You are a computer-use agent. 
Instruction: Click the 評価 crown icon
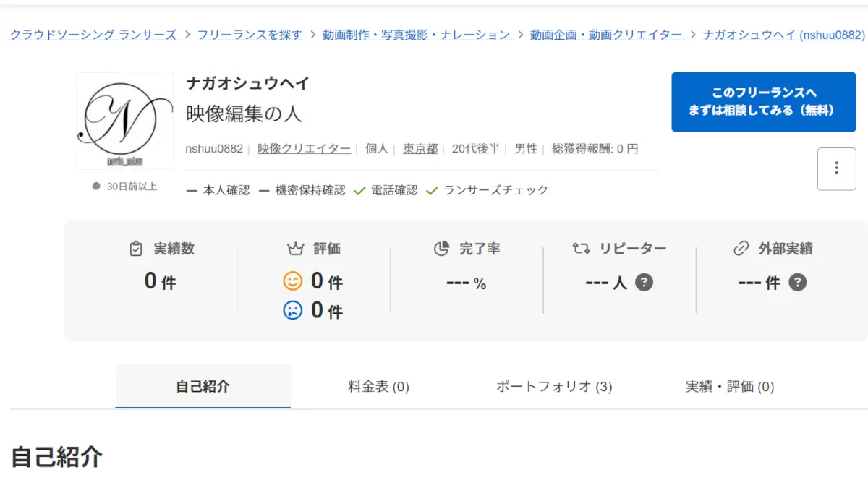click(x=294, y=249)
